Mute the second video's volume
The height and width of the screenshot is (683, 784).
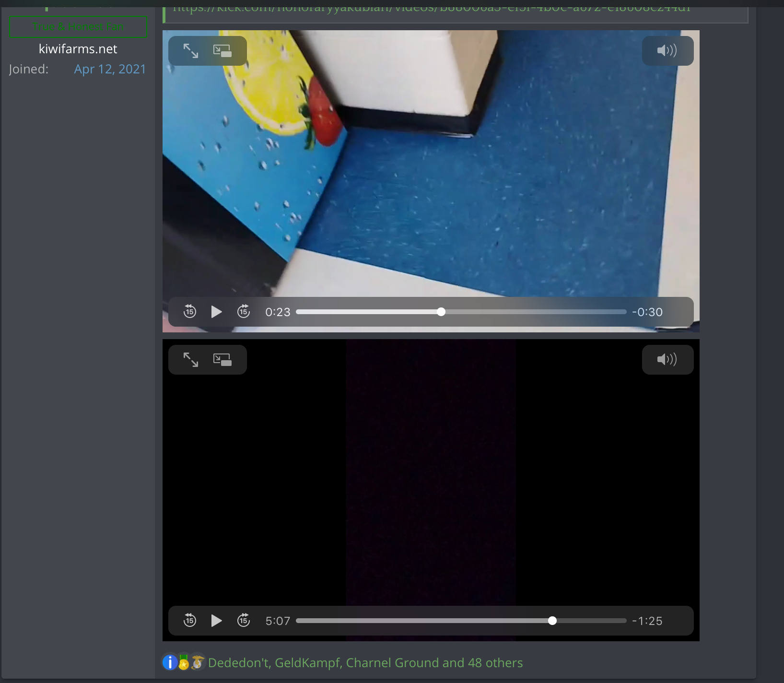(x=667, y=360)
